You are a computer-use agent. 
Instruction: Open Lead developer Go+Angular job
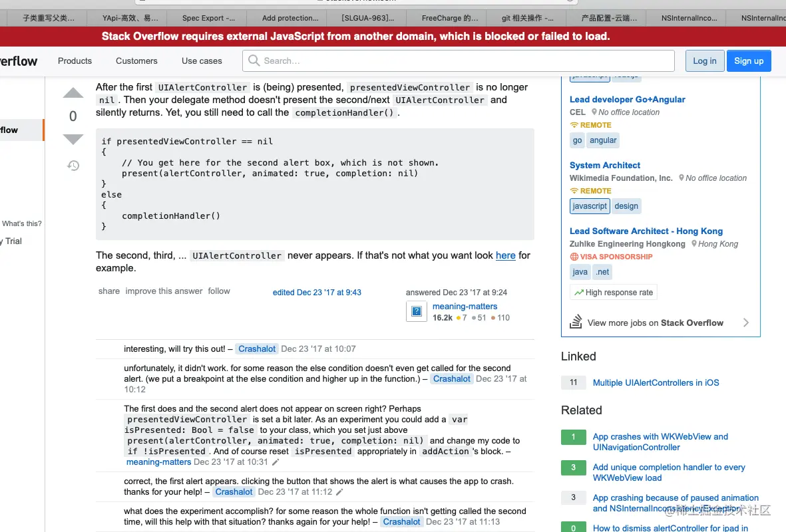(627, 100)
